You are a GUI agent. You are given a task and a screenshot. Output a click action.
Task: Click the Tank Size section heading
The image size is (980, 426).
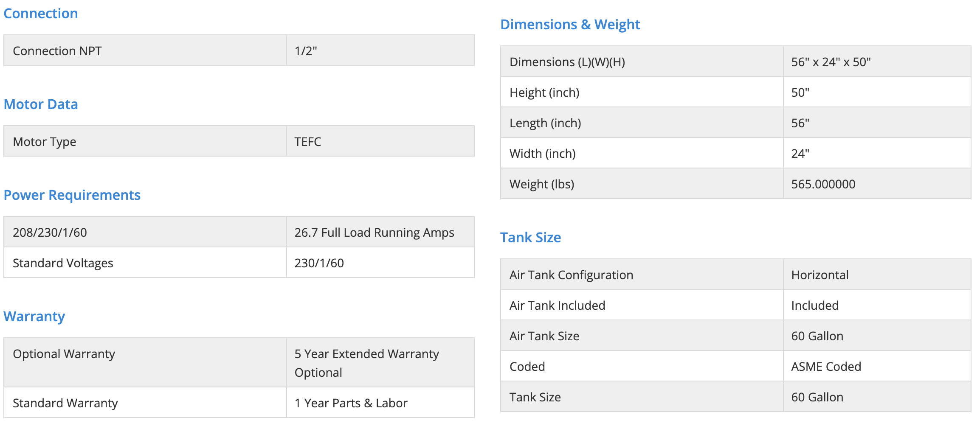pos(530,238)
